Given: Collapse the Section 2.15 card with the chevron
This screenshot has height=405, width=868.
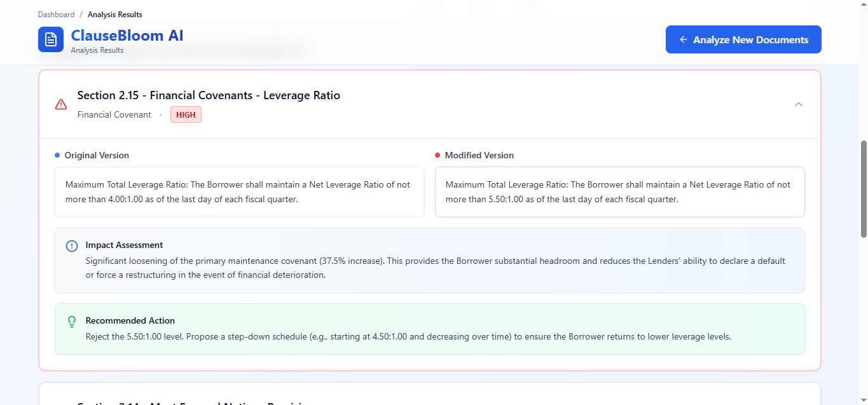Looking at the screenshot, I should coord(799,104).
